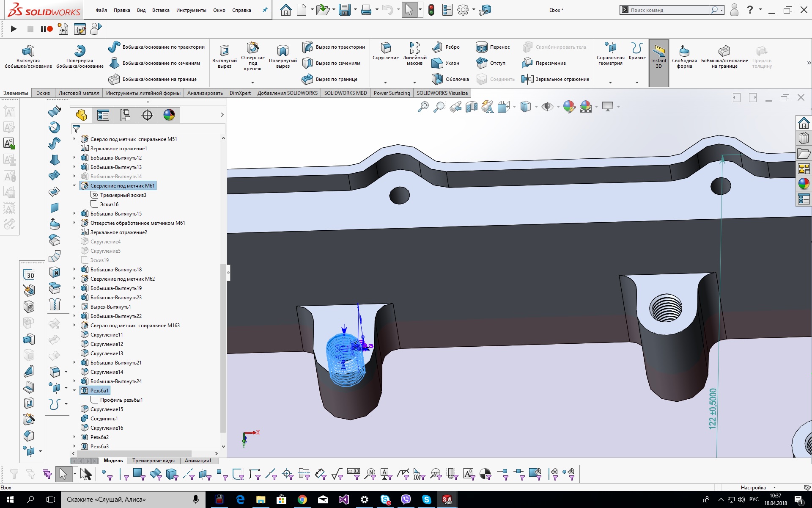Open the FeatureManager design tree tab
The image size is (812, 508).
click(81, 115)
